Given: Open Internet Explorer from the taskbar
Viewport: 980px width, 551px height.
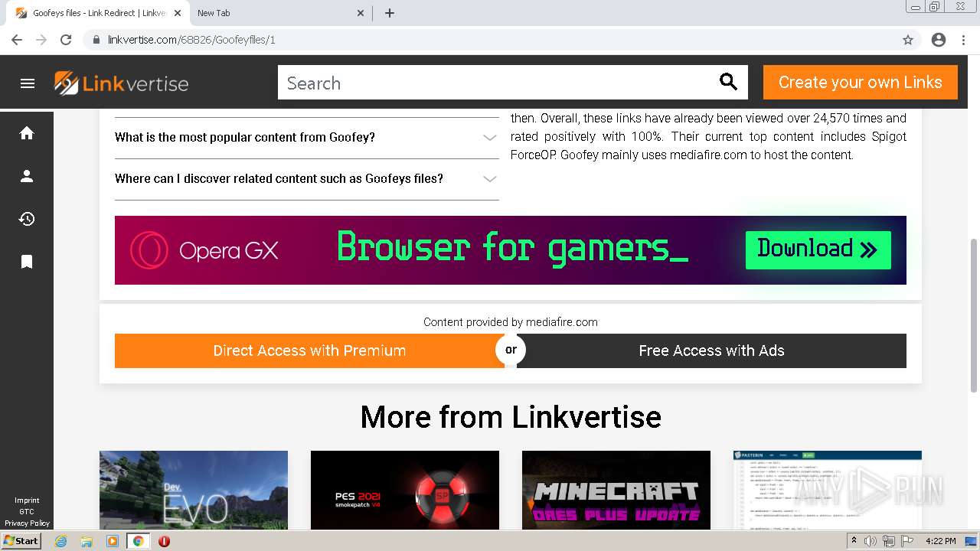Looking at the screenshot, I should [x=61, y=541].
